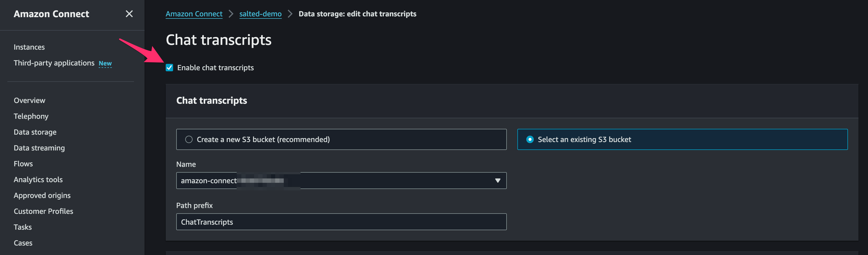Select Tasks in the sidebar
The width and height of the screenshot is (868, 255).
click(x=23, y=227)
